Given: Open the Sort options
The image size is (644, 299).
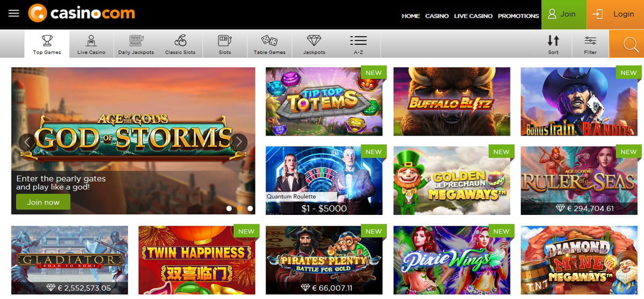Looking at the screenshot, I should pos(553,44).
